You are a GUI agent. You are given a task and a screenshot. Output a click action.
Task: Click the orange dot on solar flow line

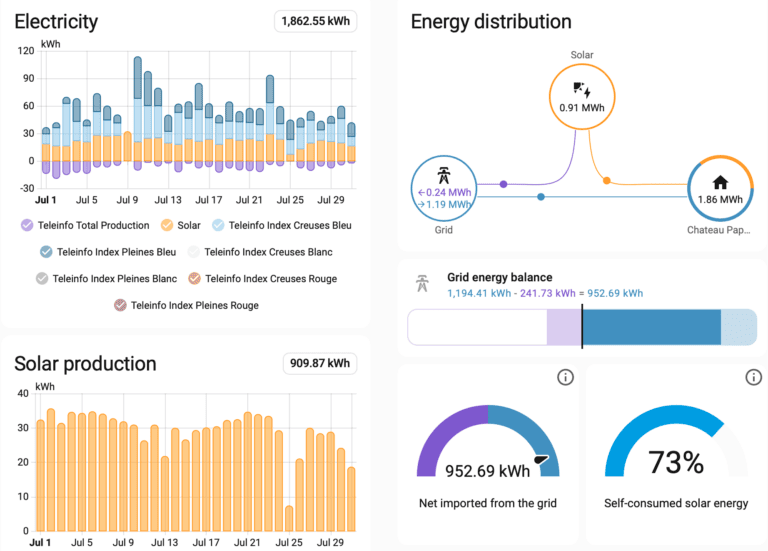606,181
